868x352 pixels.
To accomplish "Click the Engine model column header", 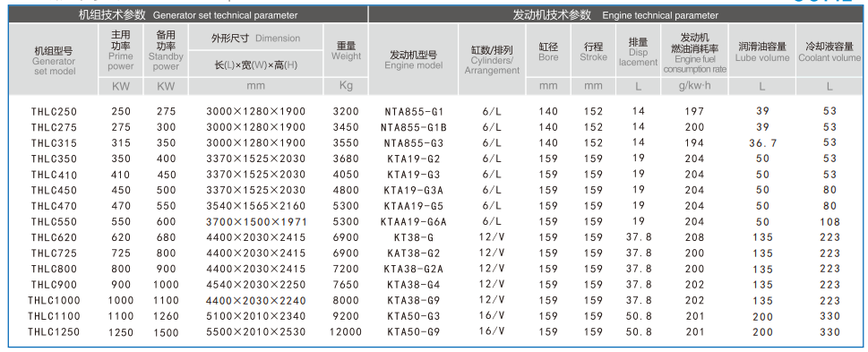I will point(413,60).
